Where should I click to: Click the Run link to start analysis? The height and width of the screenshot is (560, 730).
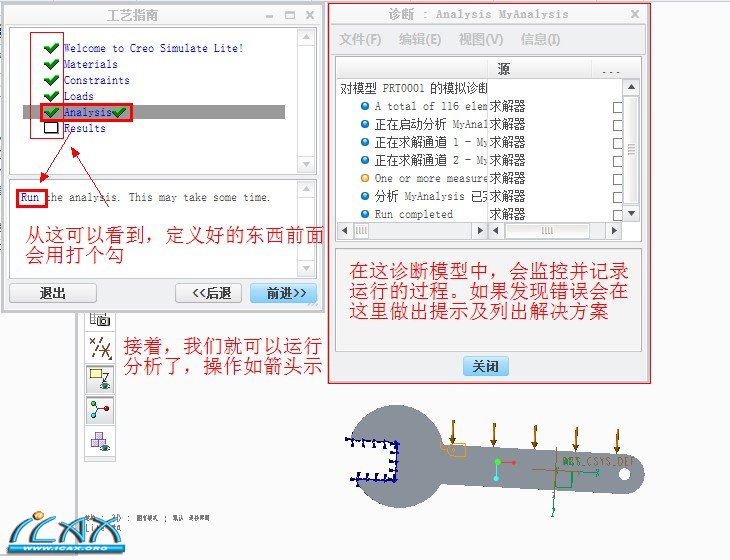[x=30, y=197]
